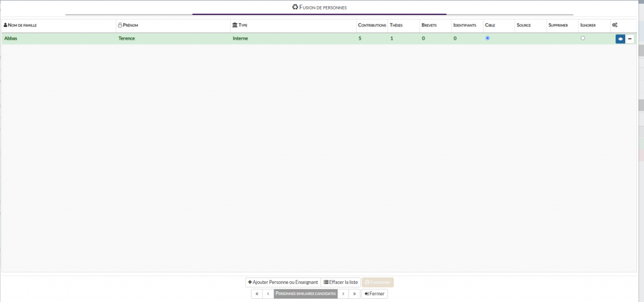
Task: Click the lock icon in Prénom header
Action: (120, 25)
